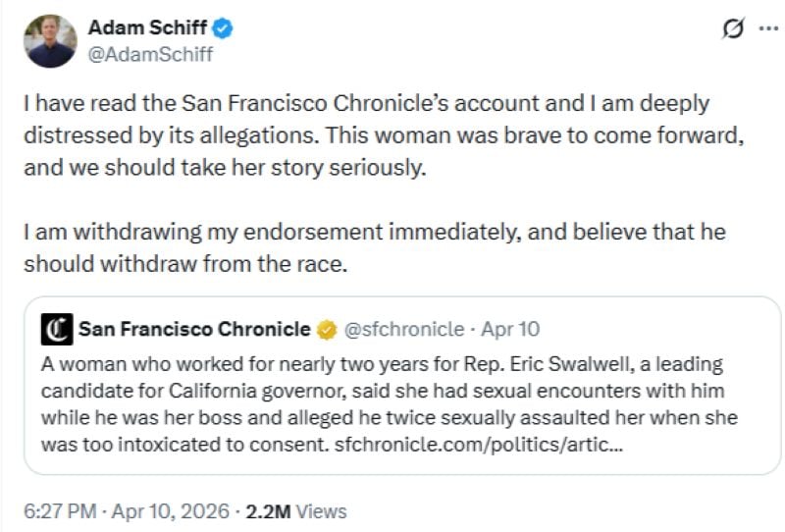Click the 'Views' label in the footer

321,510
